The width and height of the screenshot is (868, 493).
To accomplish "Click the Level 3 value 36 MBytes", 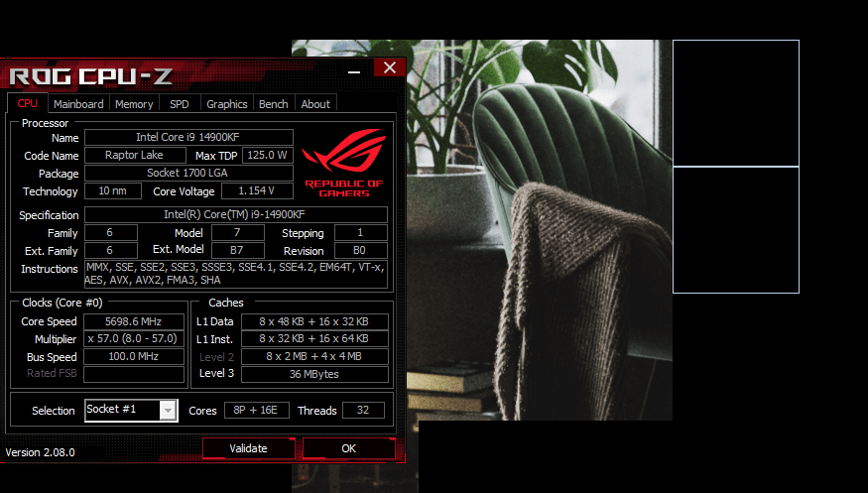I will (314, 374).
